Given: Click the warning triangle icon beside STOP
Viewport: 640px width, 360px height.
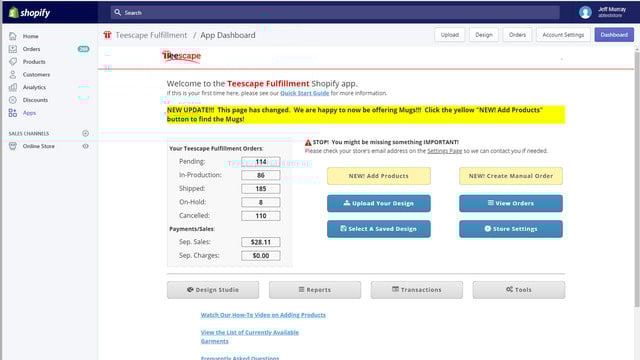Looking at the screenshot, I should 308,142.
